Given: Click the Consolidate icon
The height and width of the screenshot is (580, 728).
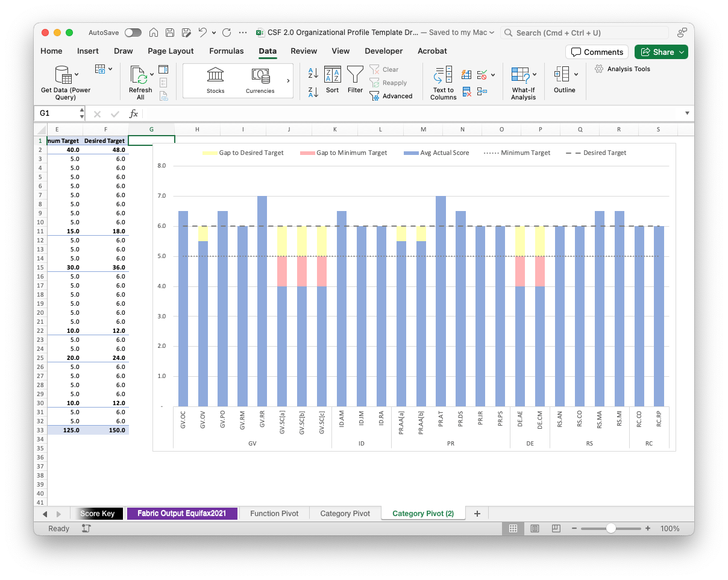Looking at the screenshot, I should 482,92.
